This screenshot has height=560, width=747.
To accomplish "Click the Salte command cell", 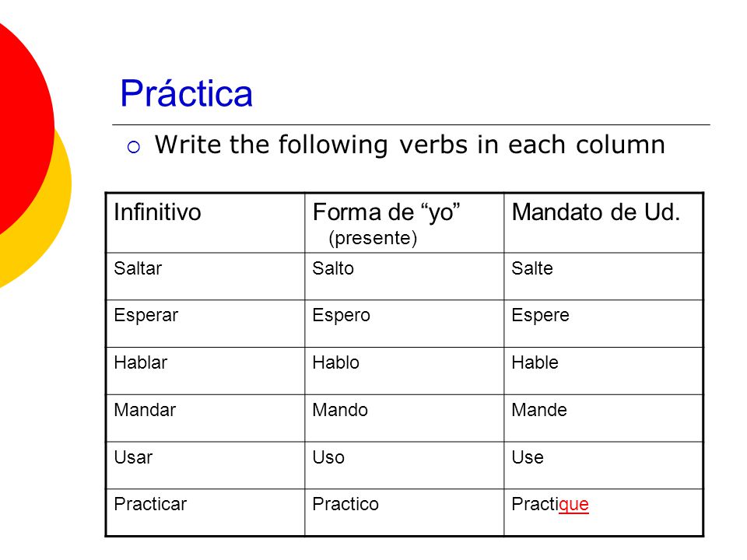I will click(x=603, y=276).
